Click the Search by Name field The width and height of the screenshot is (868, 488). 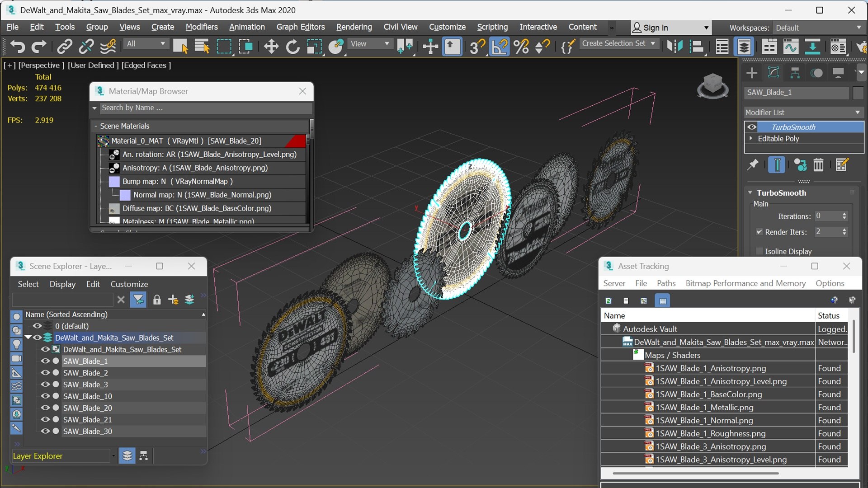(x=205, y=108)
